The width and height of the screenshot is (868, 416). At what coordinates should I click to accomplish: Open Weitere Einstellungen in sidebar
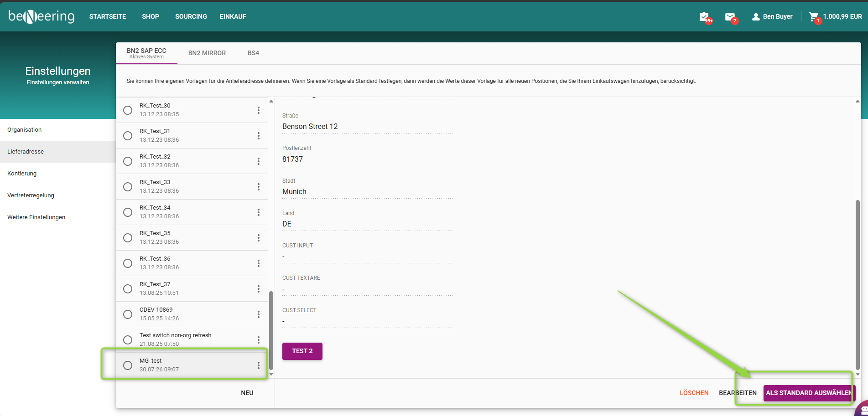57,217
